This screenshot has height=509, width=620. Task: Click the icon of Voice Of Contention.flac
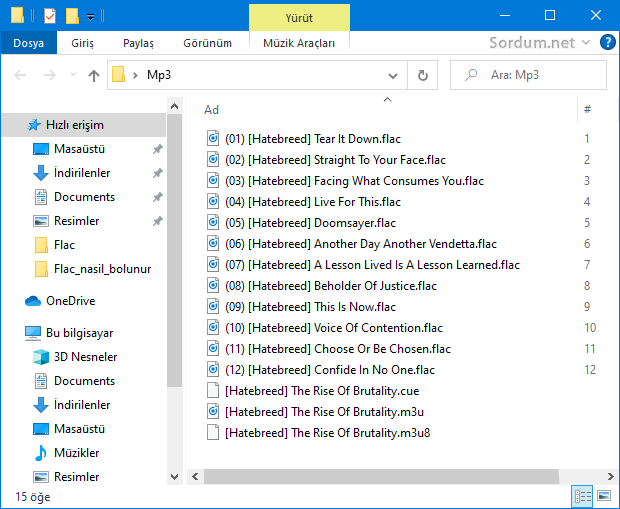213,327
